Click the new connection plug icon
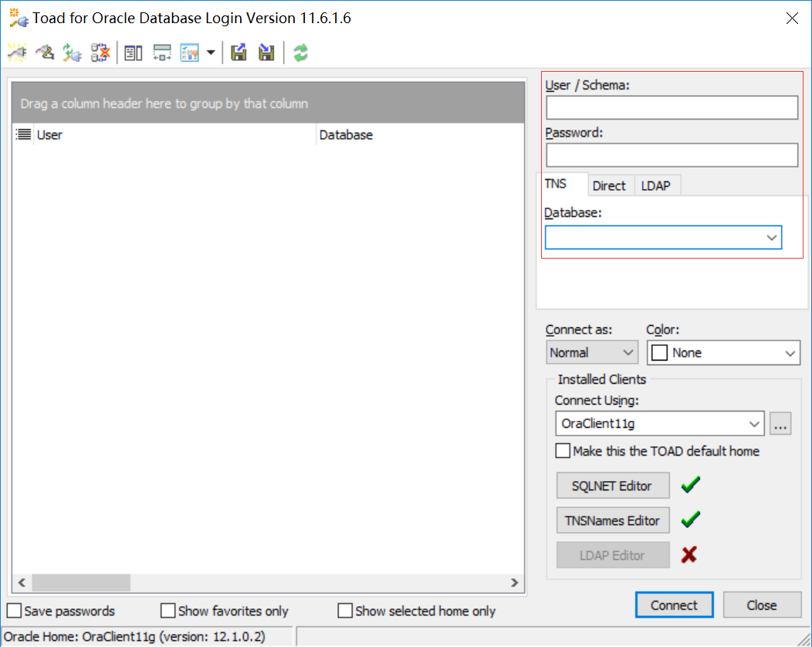This screenshot has width=812, height=647. click(x=17, y=53)
